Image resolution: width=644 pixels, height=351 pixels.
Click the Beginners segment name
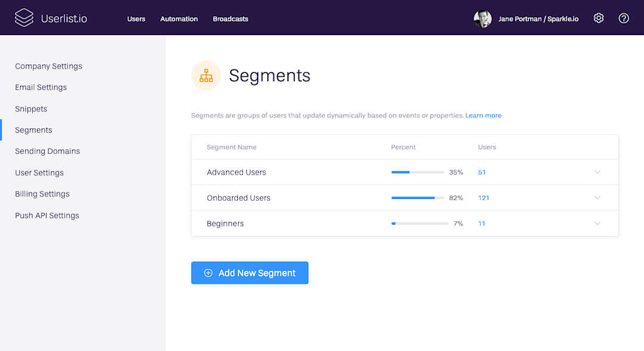point(225,223)
